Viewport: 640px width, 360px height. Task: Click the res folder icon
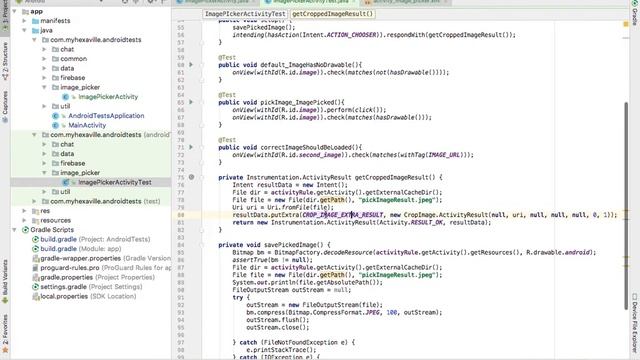coord(36,211)
